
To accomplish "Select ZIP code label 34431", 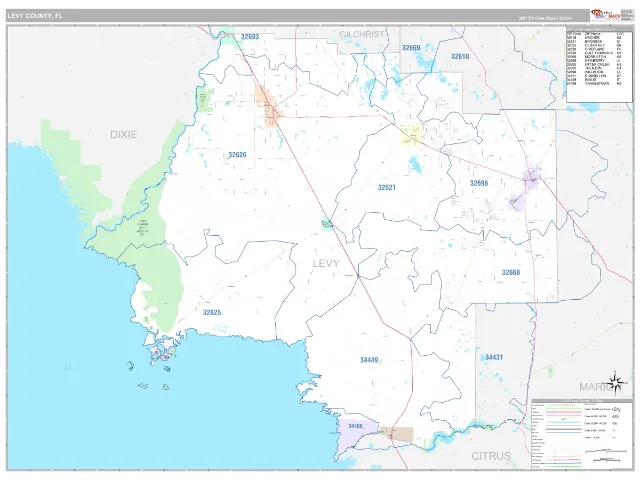I will pyautogui.click(x=493, y=357).
